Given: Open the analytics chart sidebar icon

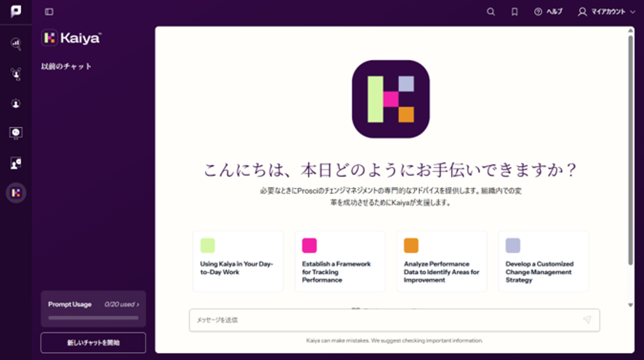Looking at the screenshot, I should pos(16,44).
